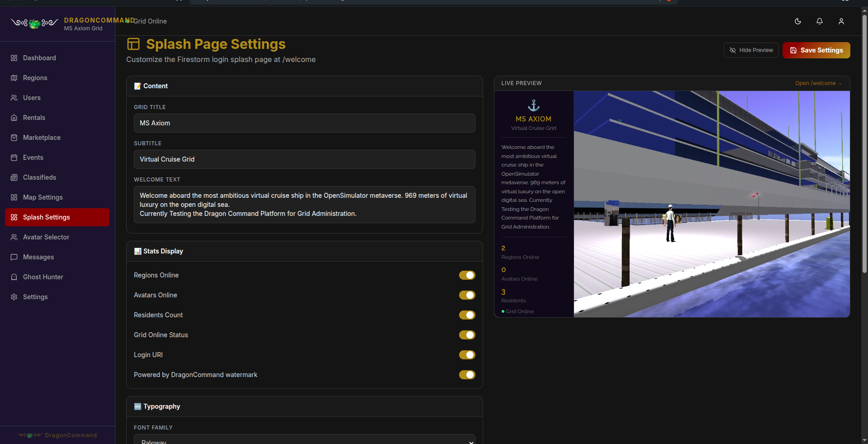868x444 pixels.
Task: Open the Classifieds section
Action: point(57,177)
